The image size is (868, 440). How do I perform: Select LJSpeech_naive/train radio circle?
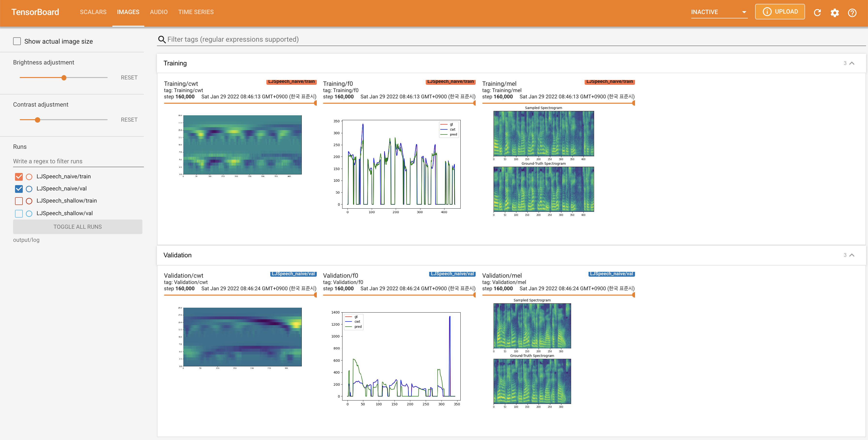29,176
